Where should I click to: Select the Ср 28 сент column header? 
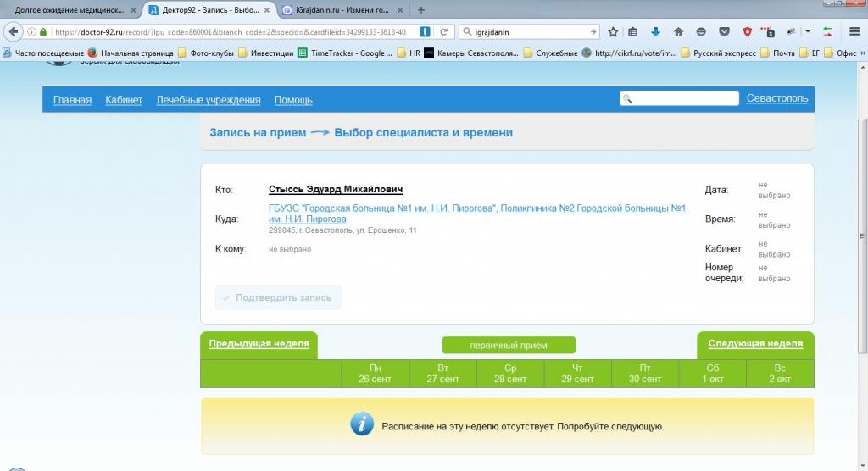510,374
